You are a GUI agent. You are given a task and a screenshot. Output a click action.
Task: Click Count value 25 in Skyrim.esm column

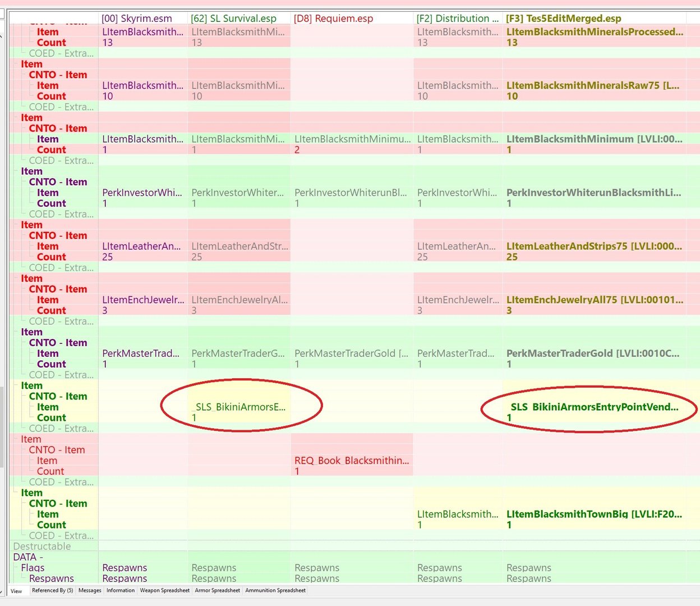(x=108, y=257)
